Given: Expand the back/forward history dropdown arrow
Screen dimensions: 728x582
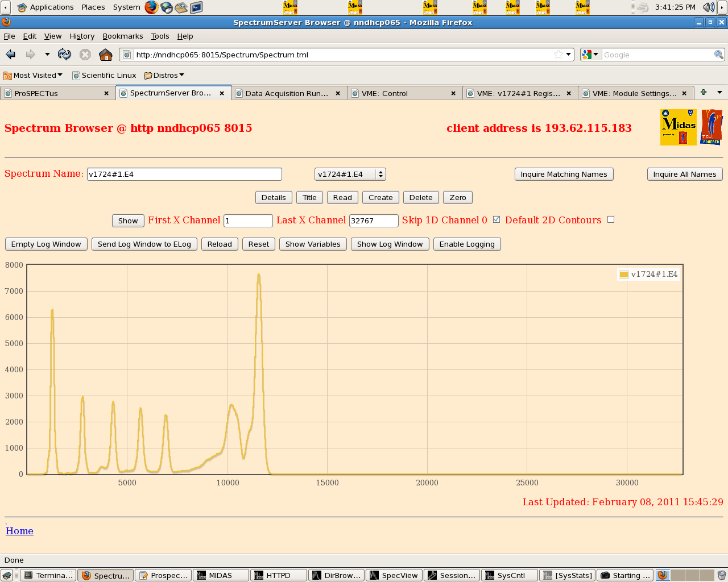Looking at the screenshot, I should (x=47, y=55).
